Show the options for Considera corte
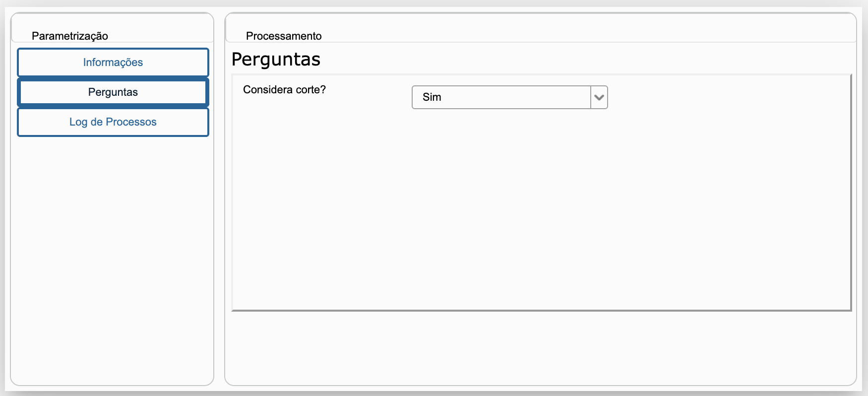 (599, 97)
